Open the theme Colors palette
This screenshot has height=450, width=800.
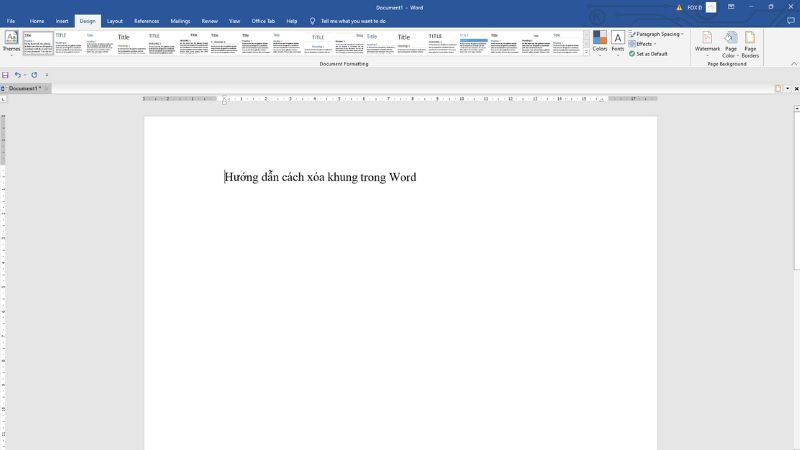600,42
